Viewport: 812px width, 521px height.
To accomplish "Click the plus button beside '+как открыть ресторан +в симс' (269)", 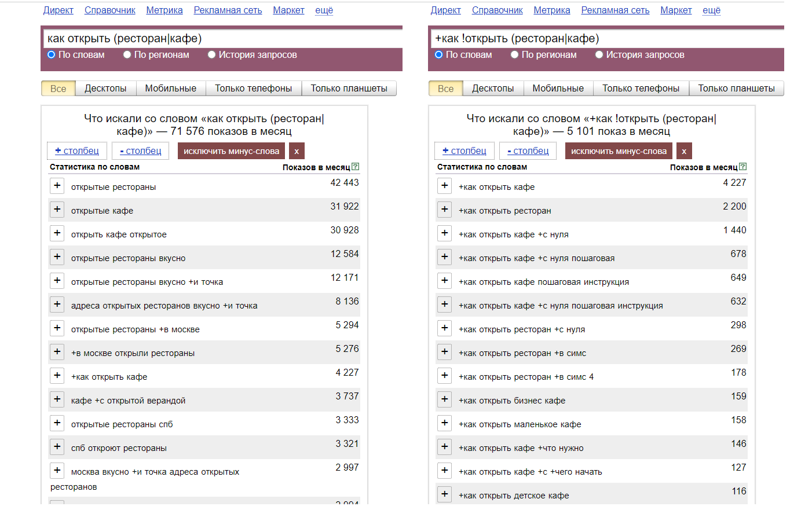I will point(444,352).
